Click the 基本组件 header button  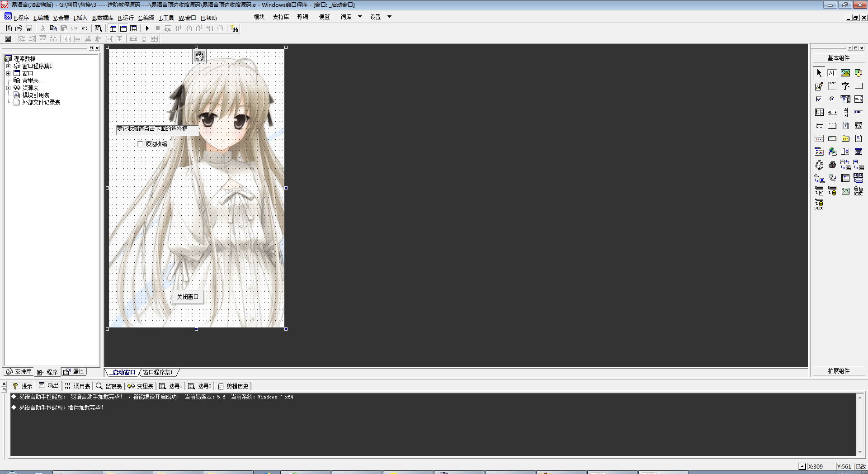[x=839, y=58]
